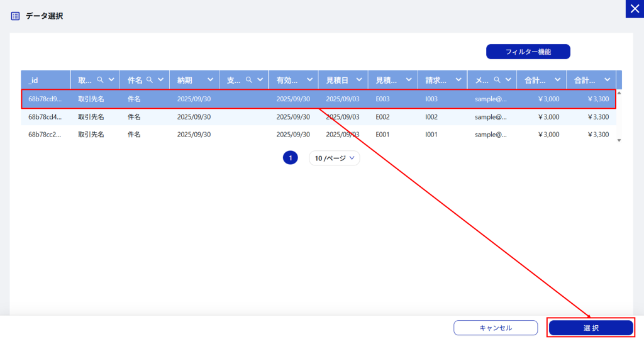This screenshot has height=339, width=644.
Task: Click the table scrollbar down arrow
Action: click(619, 140)
